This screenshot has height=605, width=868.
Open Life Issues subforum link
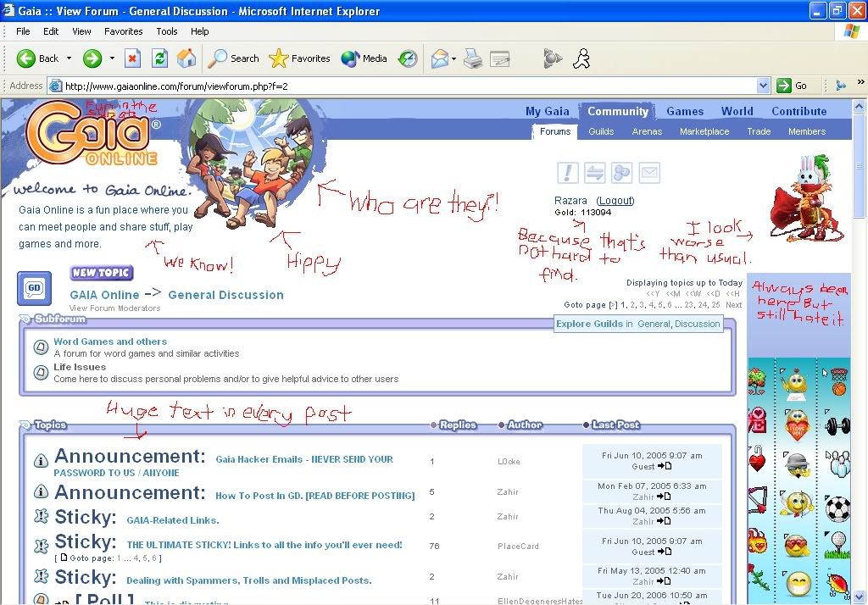[x=80, y=367]
